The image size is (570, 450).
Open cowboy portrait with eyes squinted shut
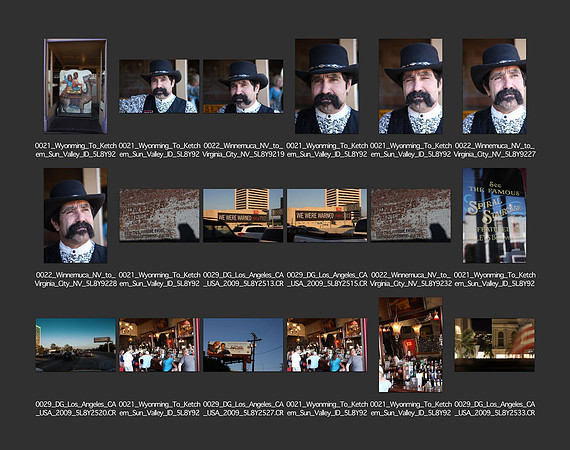point(411,86)
